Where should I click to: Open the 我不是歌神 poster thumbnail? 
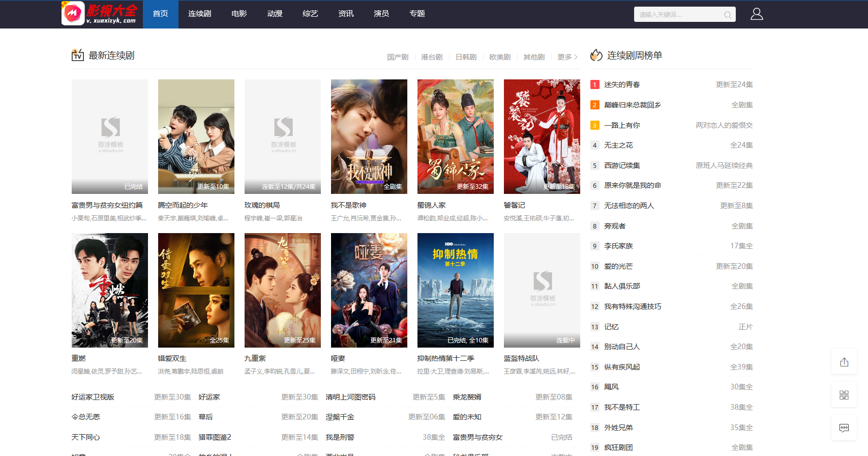tap(369, 136)
